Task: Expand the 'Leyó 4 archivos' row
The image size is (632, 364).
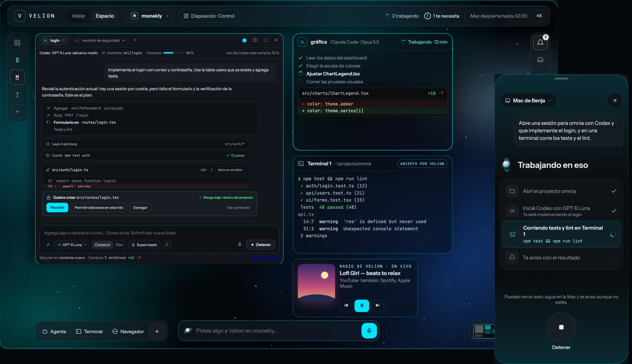Action: click(x=145, y=144)
